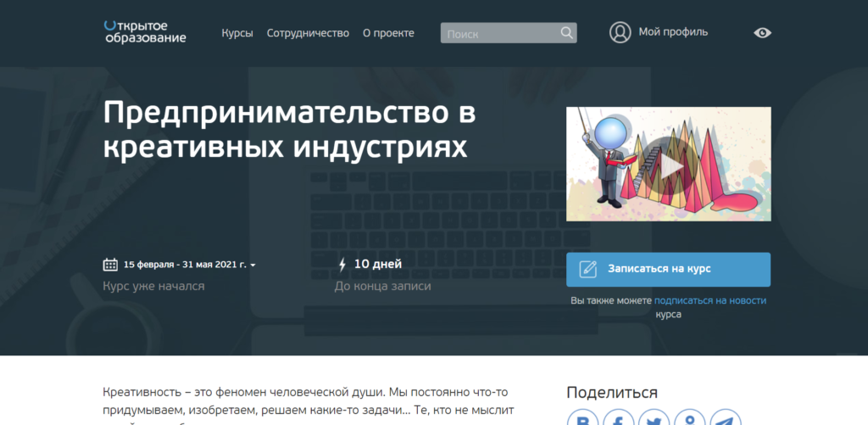Click the Открытое образование logo
This screenshot has height=425, width=868.
pyautogui.click(x=144, y=32)
